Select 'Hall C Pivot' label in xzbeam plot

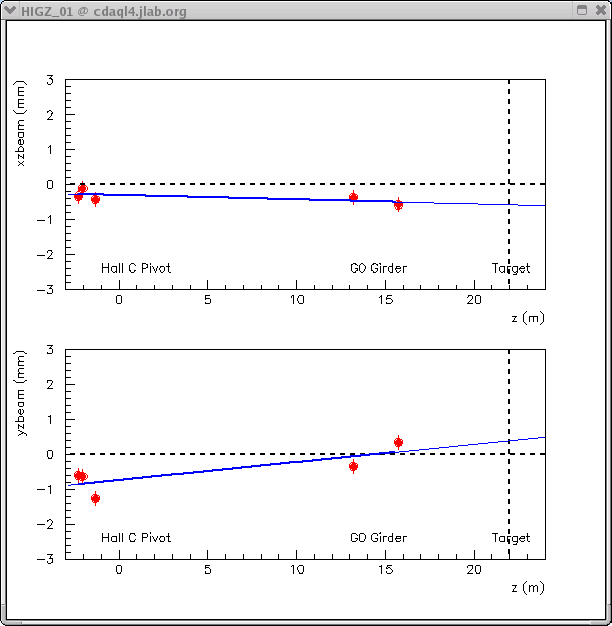136,268
